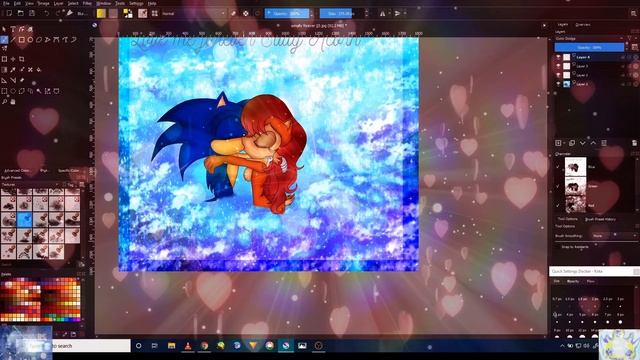Click the New document toolbar icon
Viewport: 640px width, 360px height.
point(9,13)
